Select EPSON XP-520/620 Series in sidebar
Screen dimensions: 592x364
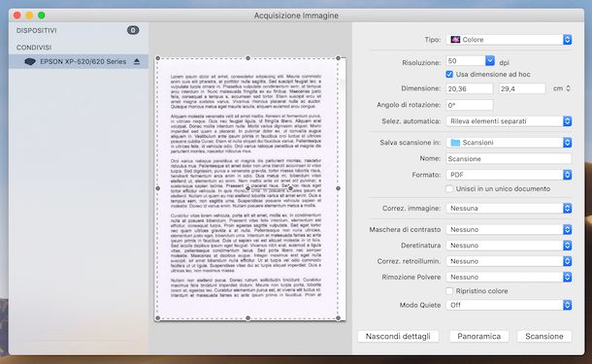point(79,61)
